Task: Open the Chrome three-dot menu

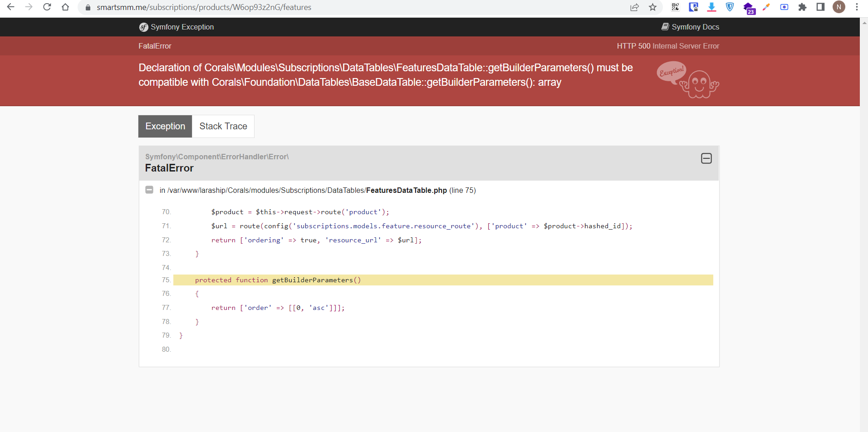Action: [x=857, y=7]
